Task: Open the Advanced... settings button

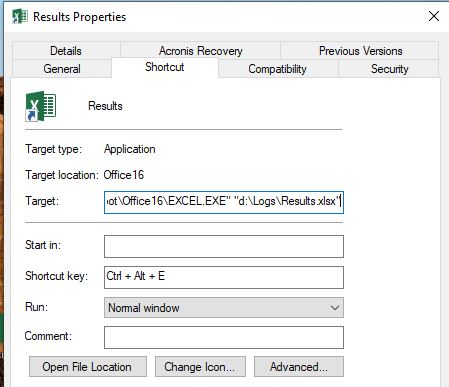Action: pyautogui.click(x=299, y=367)
